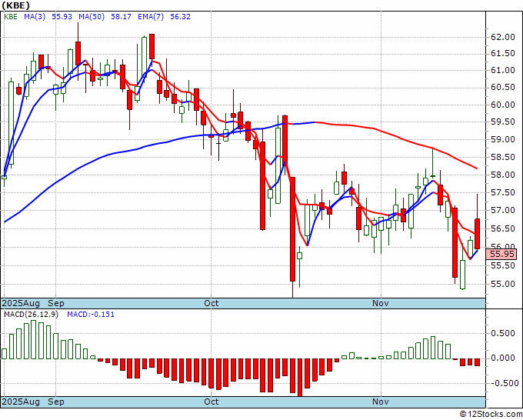Click the current price tag 55.95

(501, 254)
